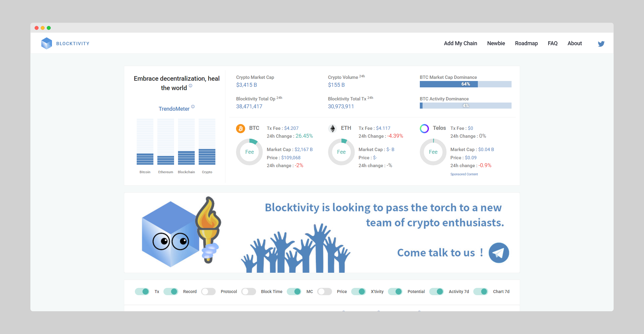Disable the MC column switch

294,292
